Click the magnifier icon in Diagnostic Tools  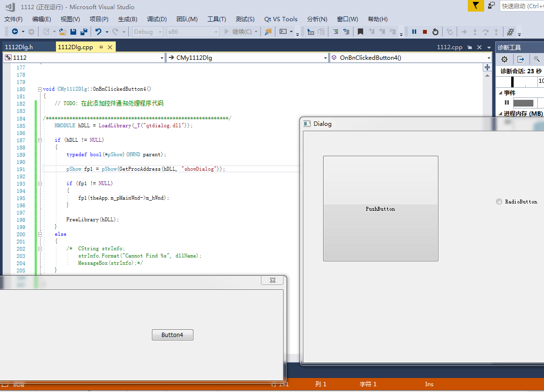pos(537,59)
